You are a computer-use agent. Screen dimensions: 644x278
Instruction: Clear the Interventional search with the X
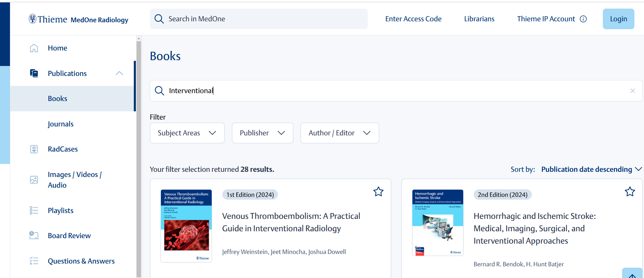633,91
